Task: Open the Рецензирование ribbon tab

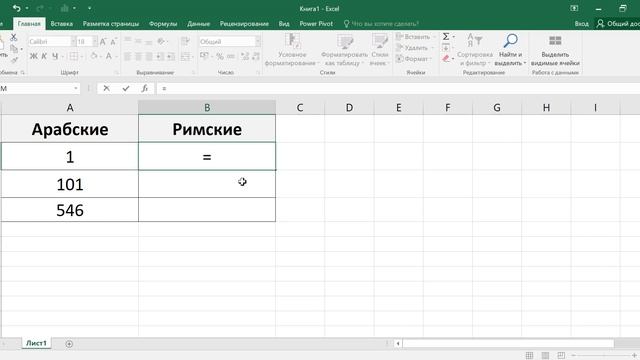Action: 244,24
